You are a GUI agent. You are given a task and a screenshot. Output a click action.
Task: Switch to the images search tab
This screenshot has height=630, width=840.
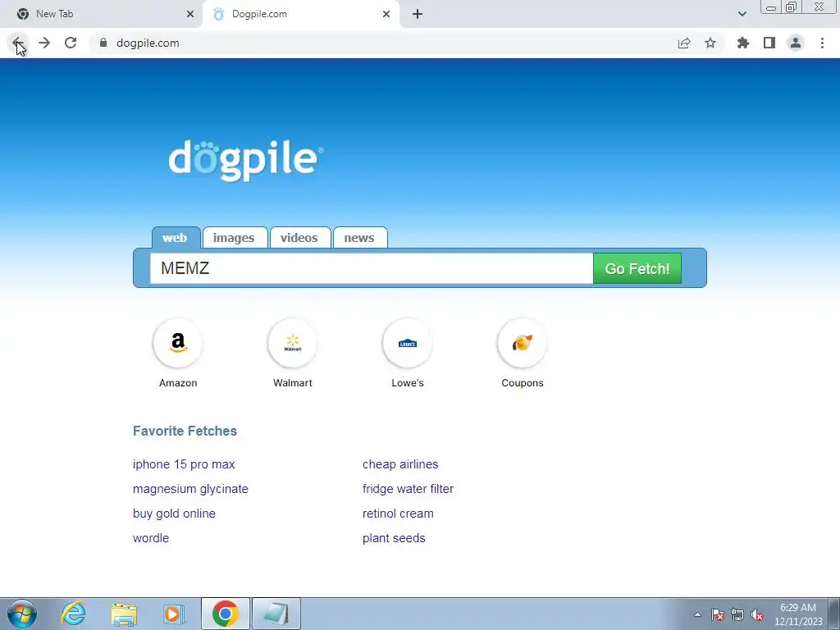[234, 238]
